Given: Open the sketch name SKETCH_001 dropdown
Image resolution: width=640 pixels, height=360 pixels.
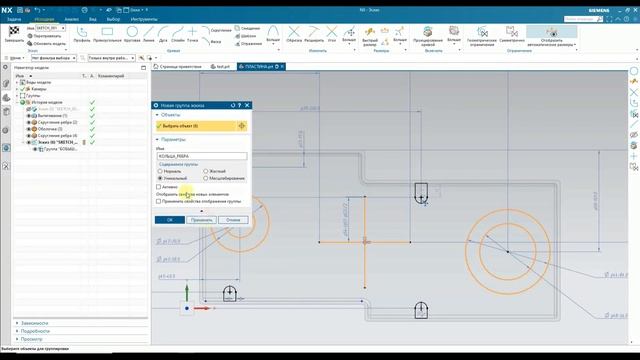Looking at the screenshot, I should (x=63, y=28).
